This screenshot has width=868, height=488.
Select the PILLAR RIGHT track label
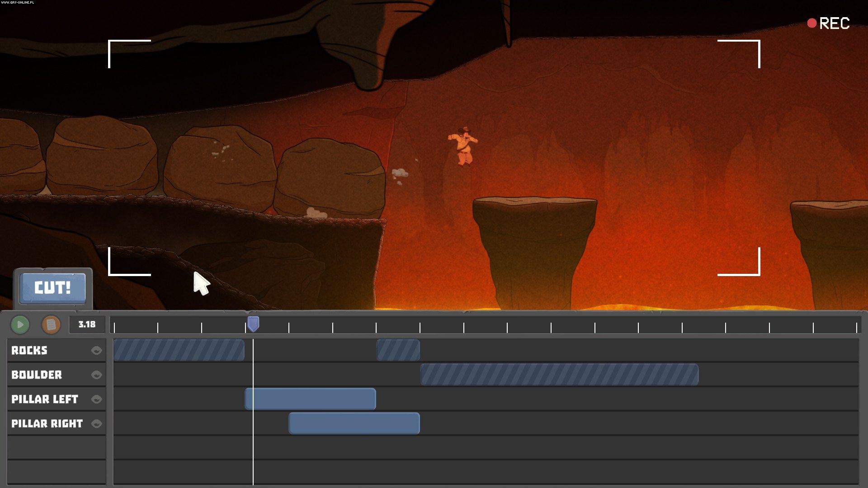tap(47, 424)
